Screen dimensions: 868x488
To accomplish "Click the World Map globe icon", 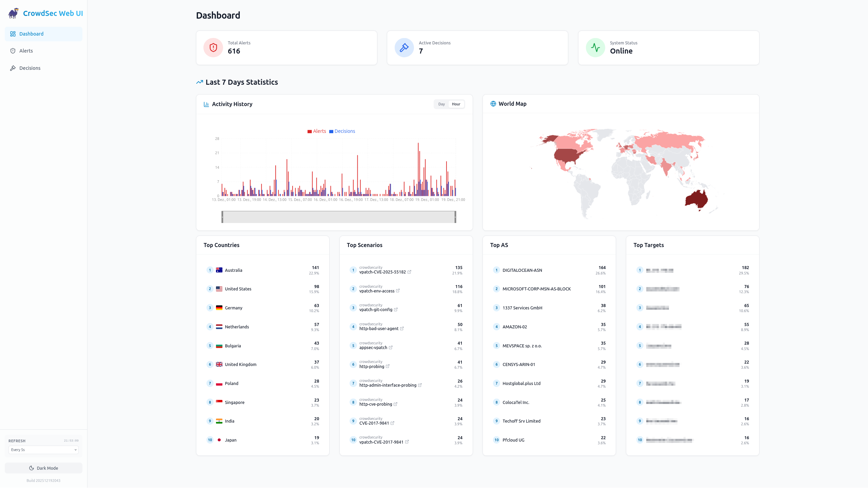I will coord(493,104).
